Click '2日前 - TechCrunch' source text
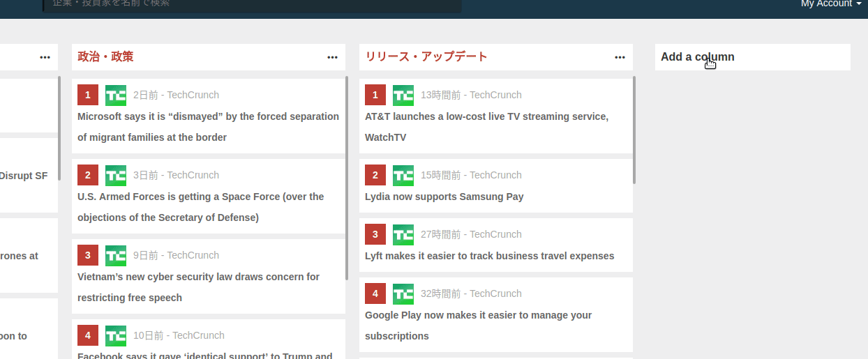The width and height of the screenshot is (868, 359). pos(176,95)
